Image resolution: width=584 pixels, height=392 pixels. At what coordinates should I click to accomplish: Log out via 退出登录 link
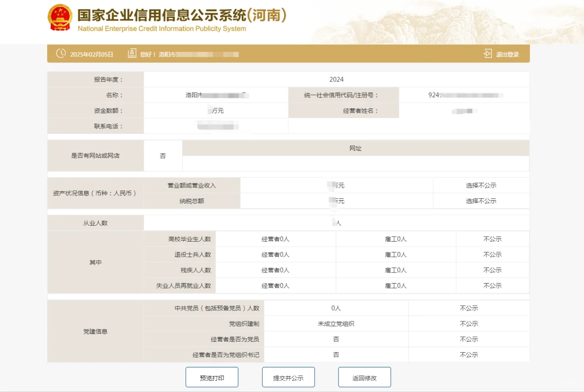(x=507, y=54)
